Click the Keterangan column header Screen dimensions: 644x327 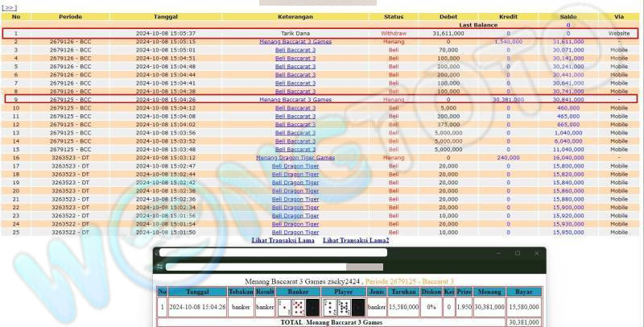point(295,17)
